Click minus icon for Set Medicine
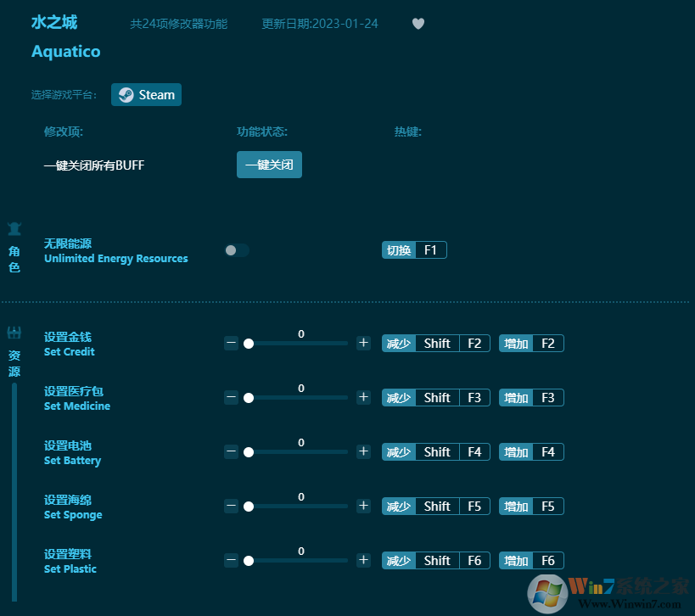Image resolution: width=695 pixels, height=616 pixels. pyautogui.click(x=231, y=398)
